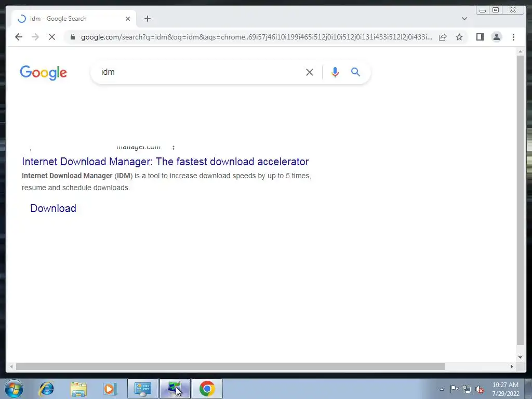This screenshot has width=532, height=399.
Task: Open a new tab
Action: coord(147,19)
